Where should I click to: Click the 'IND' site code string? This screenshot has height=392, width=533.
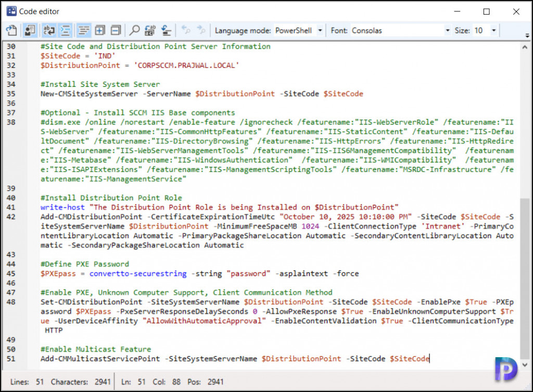(105, 56)
